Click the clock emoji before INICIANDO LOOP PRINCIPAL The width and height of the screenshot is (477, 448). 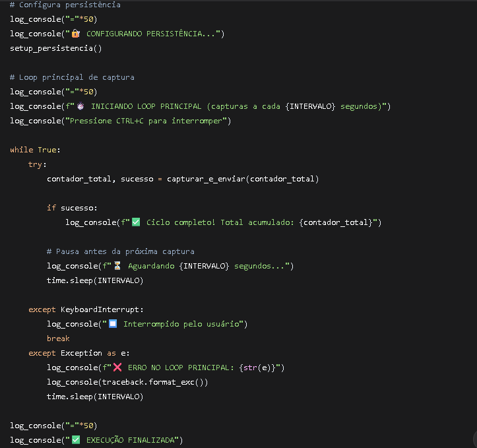coord(80,106)
